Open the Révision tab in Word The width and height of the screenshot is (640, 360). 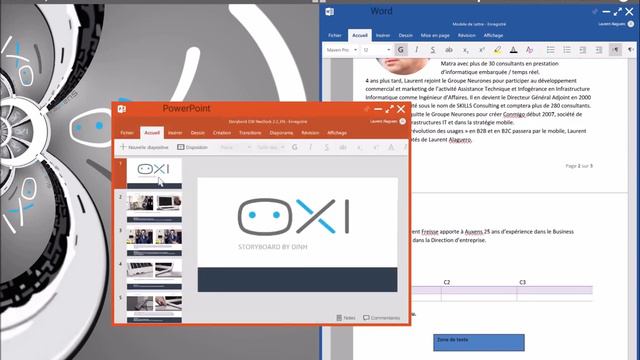point(467,36)
